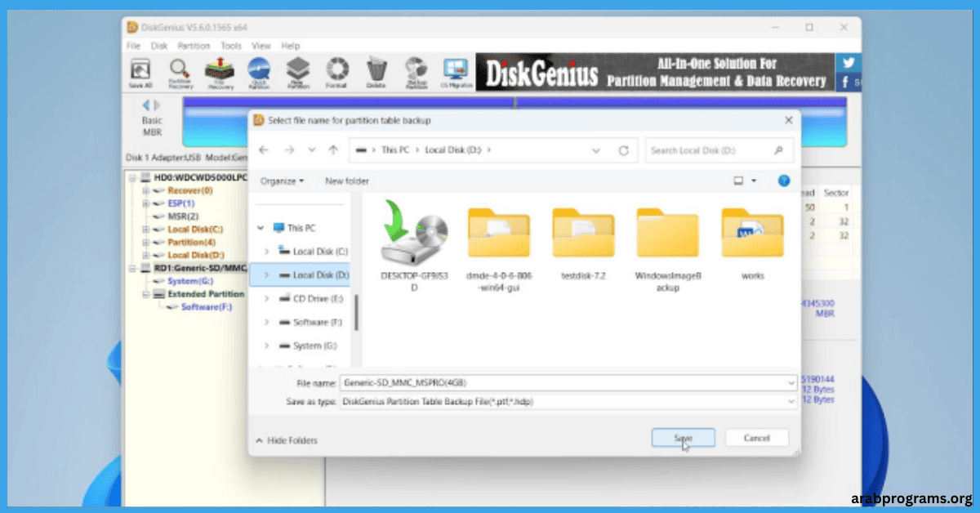
Task: Open the File name history dropdown
Action: tap(791, 382)
